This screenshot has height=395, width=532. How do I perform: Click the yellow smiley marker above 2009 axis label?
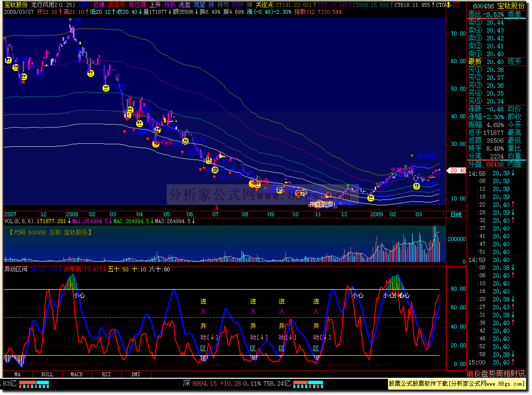(x=371, y=197)
